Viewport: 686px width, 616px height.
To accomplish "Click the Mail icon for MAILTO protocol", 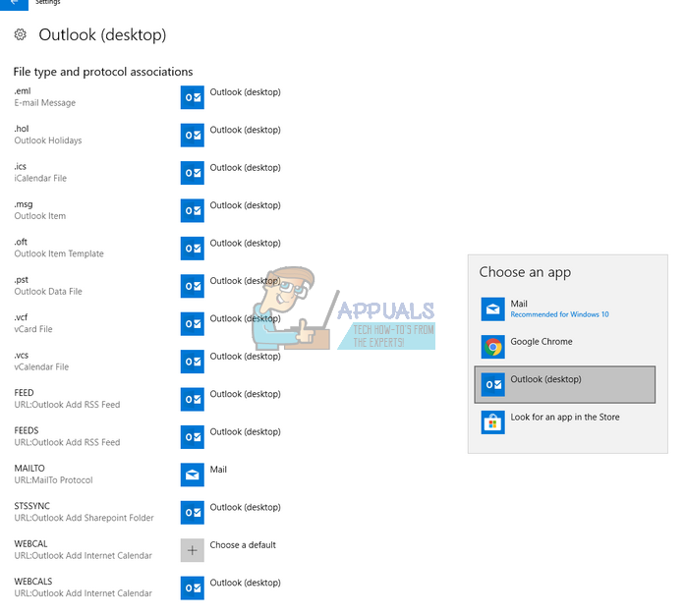I will coord(192,475).
